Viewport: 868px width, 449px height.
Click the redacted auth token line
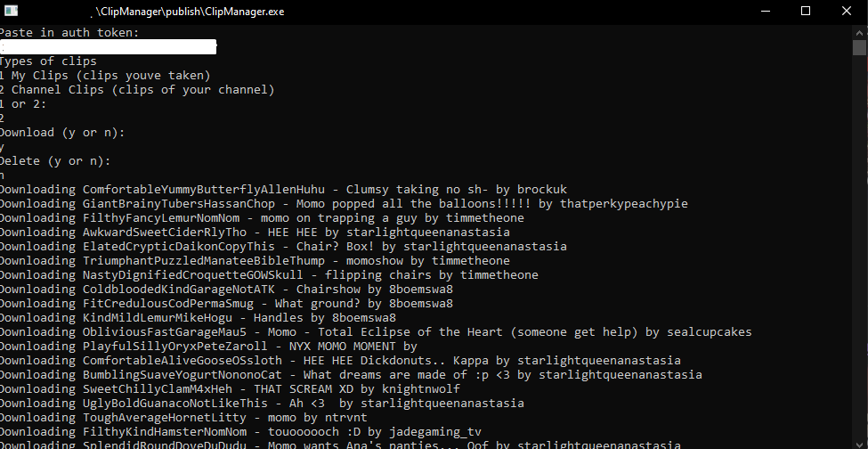(109, 47)
